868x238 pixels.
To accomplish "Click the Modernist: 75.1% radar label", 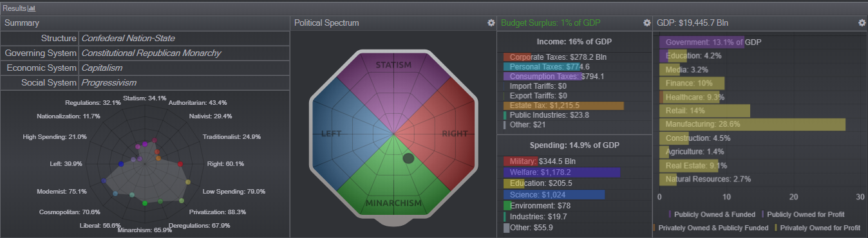I will (62, 192).
